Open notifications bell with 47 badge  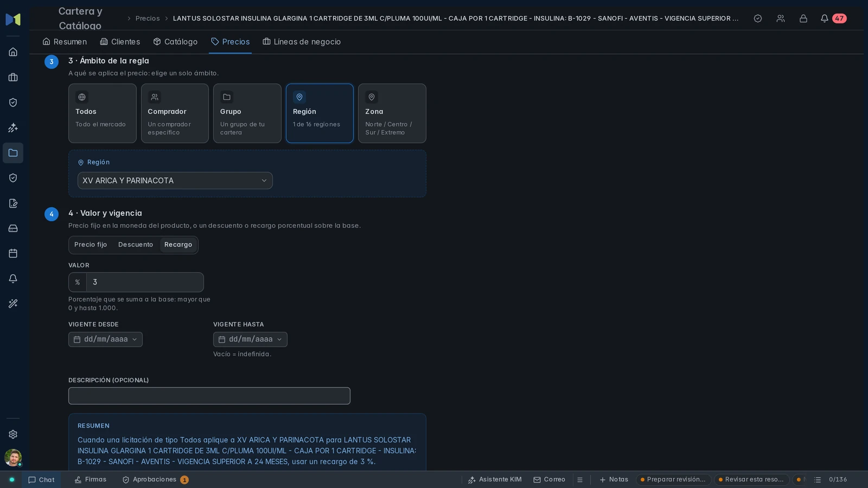(x=833, y=18)
